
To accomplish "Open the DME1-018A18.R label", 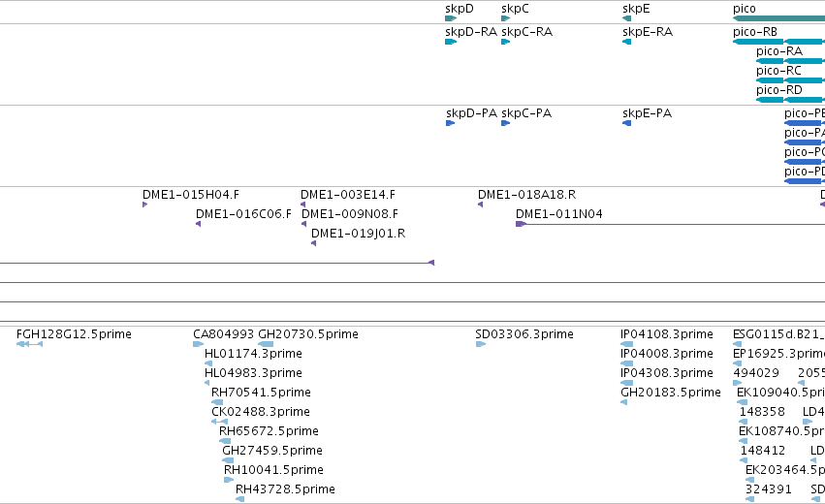I will [x=526, y=195].
